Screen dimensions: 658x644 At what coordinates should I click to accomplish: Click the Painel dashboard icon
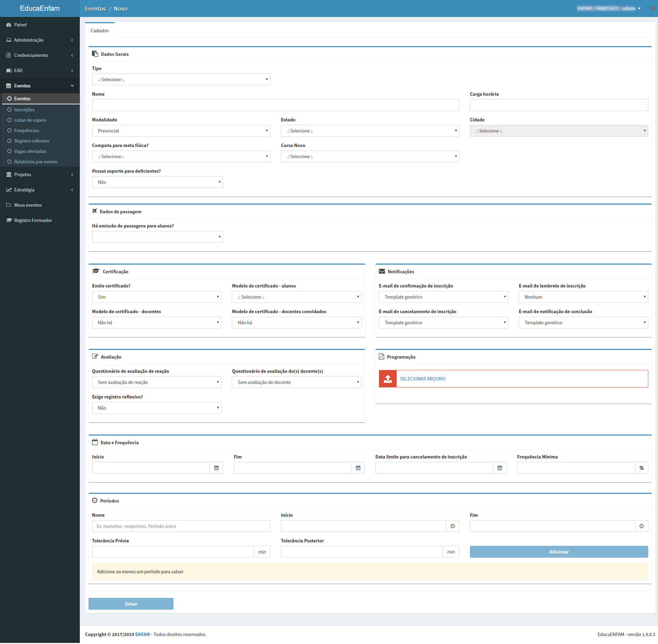point(9,25)
